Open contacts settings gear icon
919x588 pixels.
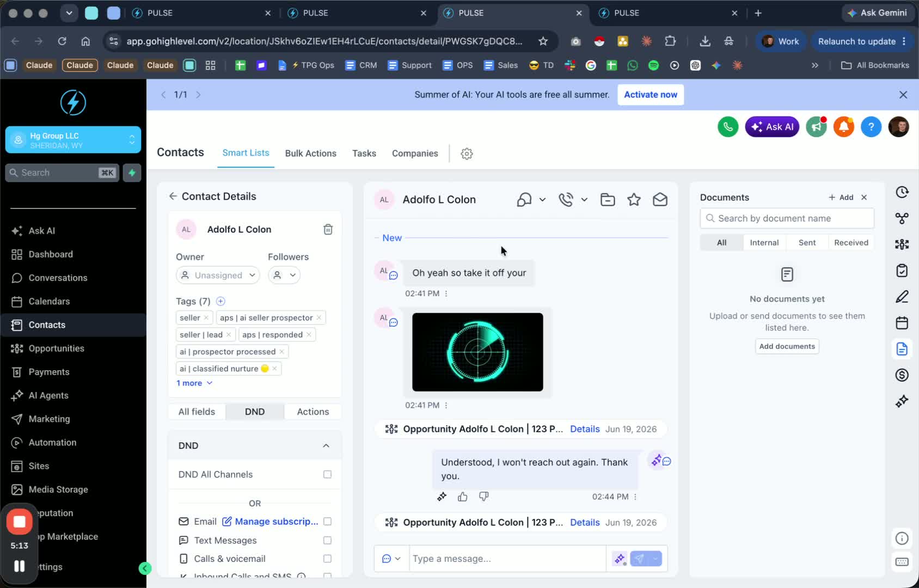tap(467, 154)
